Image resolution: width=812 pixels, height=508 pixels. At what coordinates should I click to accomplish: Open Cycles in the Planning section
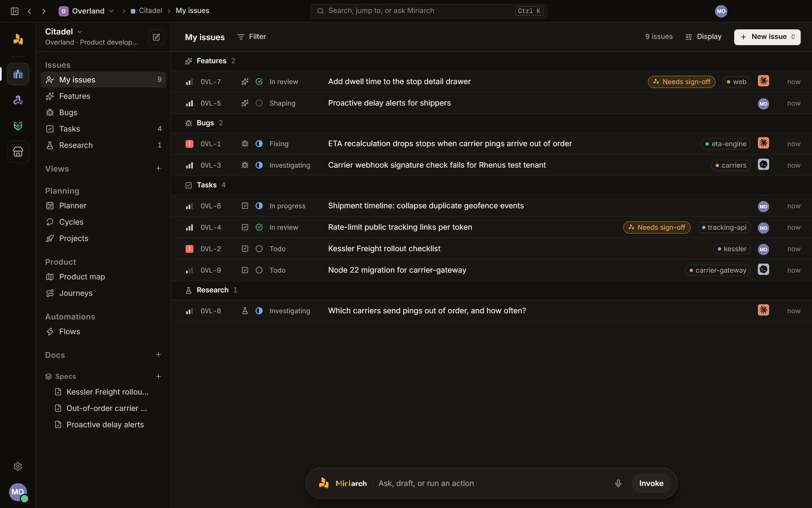103,222
